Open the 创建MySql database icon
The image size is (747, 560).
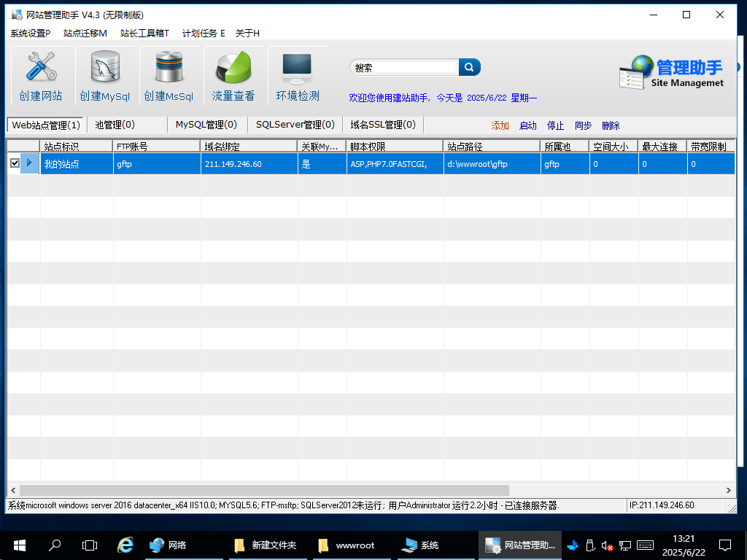tap(105, 76)
